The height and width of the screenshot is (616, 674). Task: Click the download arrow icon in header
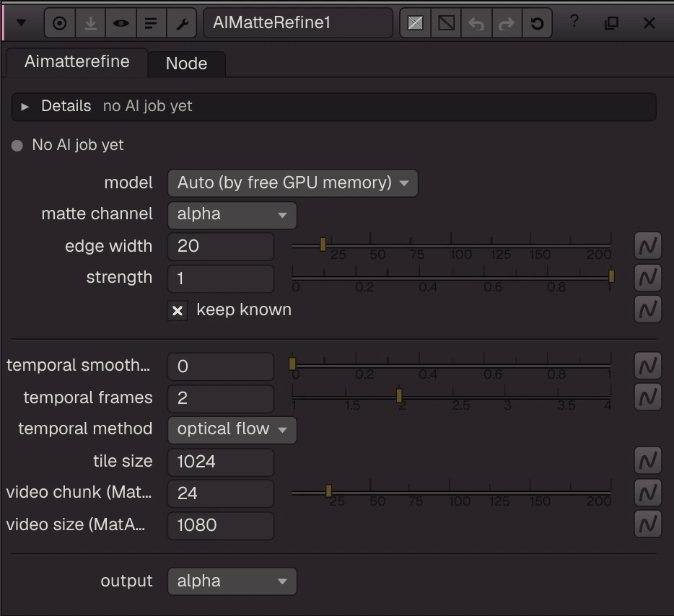[x=90, y=23]
